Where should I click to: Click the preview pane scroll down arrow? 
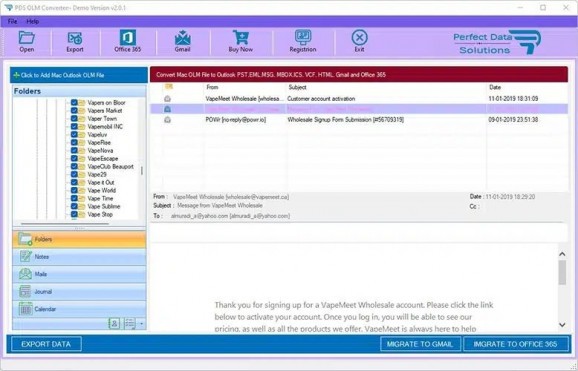point(562,325)
